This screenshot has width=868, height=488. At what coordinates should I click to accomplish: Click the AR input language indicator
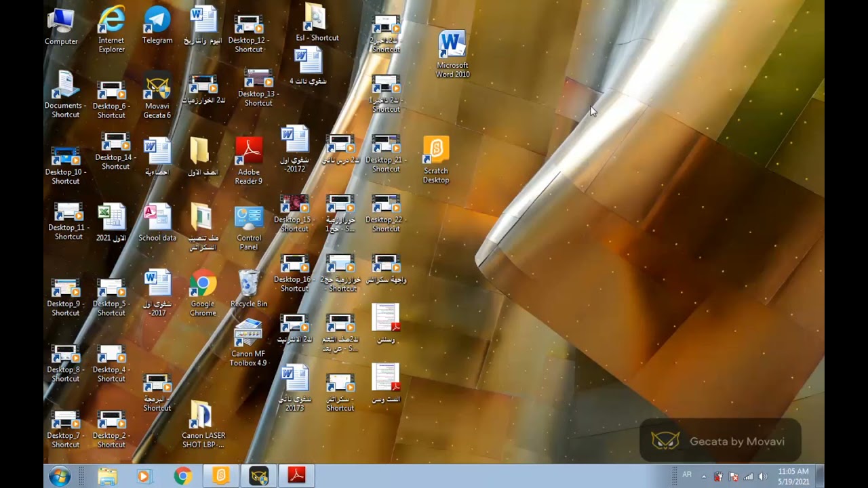click(x=687, y=475)
